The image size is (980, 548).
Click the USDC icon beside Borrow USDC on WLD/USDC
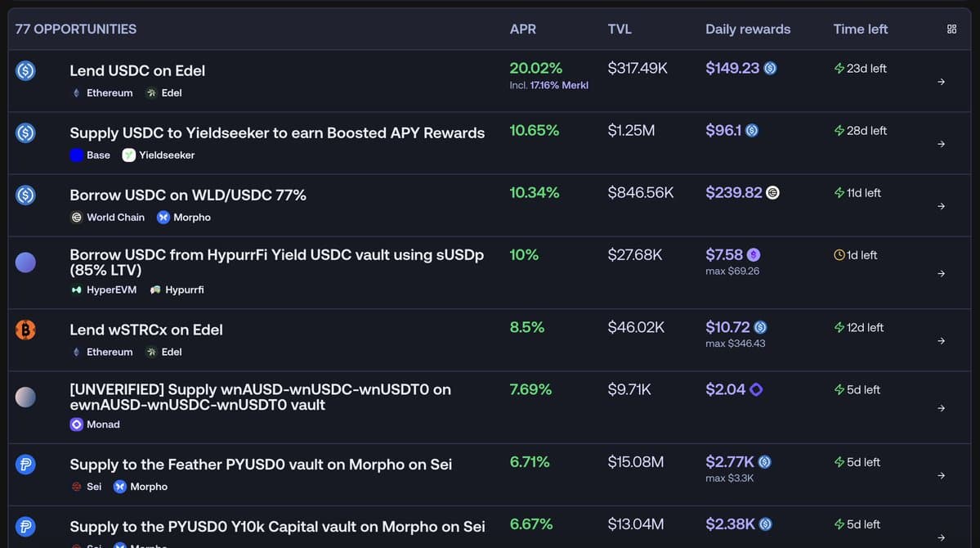pos(25,195)
